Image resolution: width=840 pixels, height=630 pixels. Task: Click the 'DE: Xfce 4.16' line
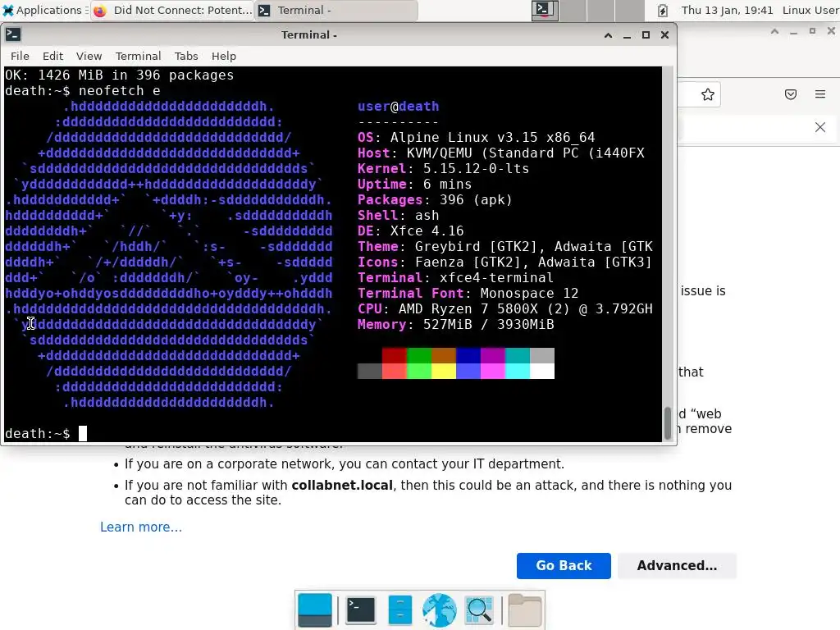[x=410, y=231]
